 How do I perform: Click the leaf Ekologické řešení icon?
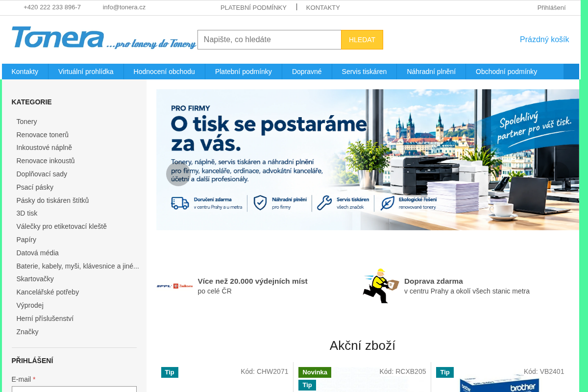point(388,203)
